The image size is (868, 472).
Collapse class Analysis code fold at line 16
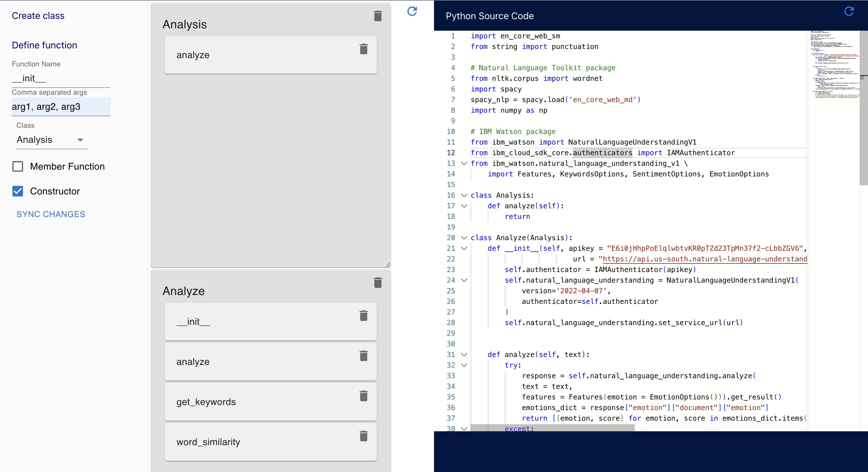tap(464, 195)
